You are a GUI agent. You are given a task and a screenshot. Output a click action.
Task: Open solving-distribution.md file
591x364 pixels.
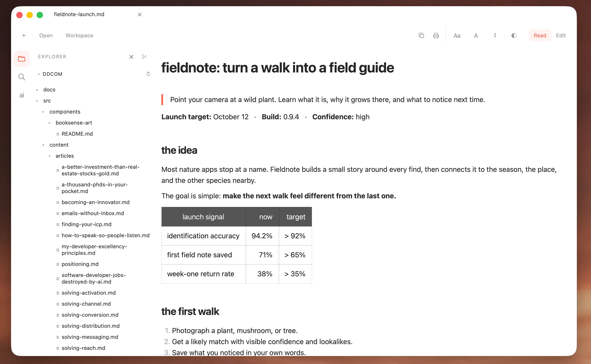[91, 326]
